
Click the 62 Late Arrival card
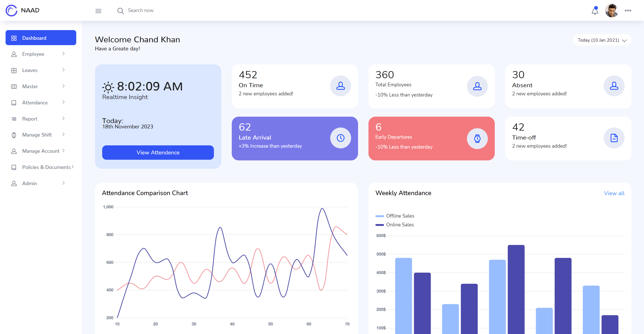(x=295, y=138)
